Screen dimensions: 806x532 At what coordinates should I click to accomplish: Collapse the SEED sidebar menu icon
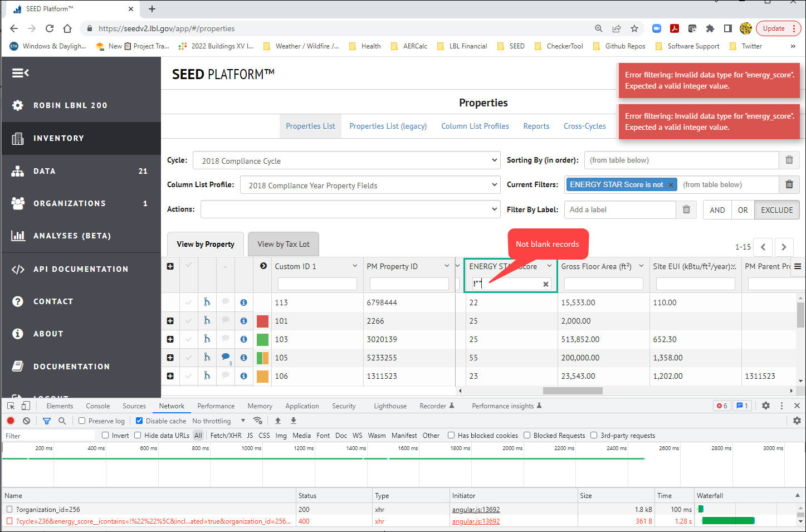20,73
